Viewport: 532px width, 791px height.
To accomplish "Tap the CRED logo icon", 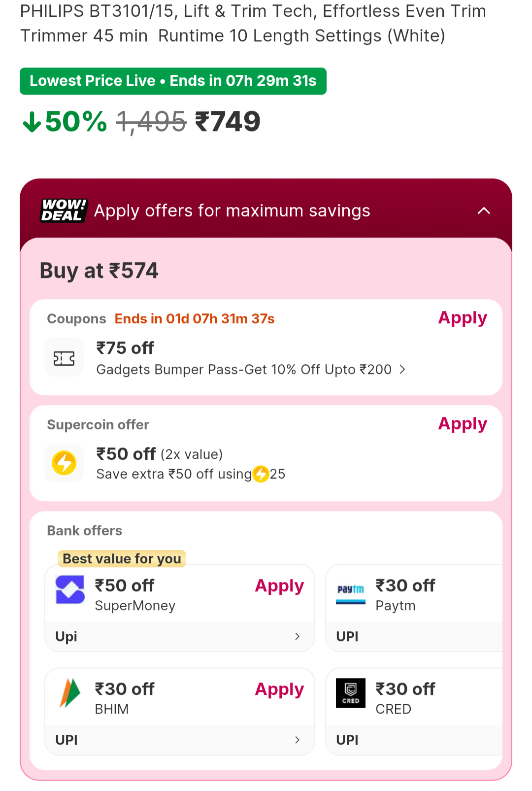I will (x=351, y=693).
